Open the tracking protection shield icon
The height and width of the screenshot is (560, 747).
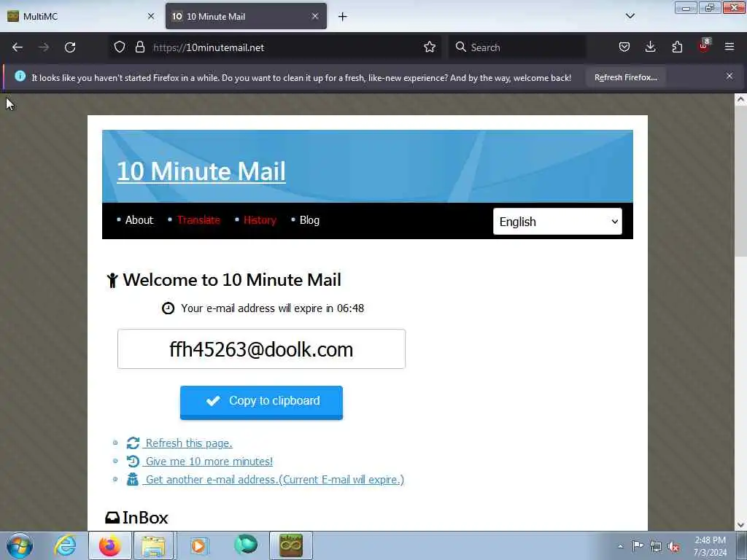pos(120,47)
